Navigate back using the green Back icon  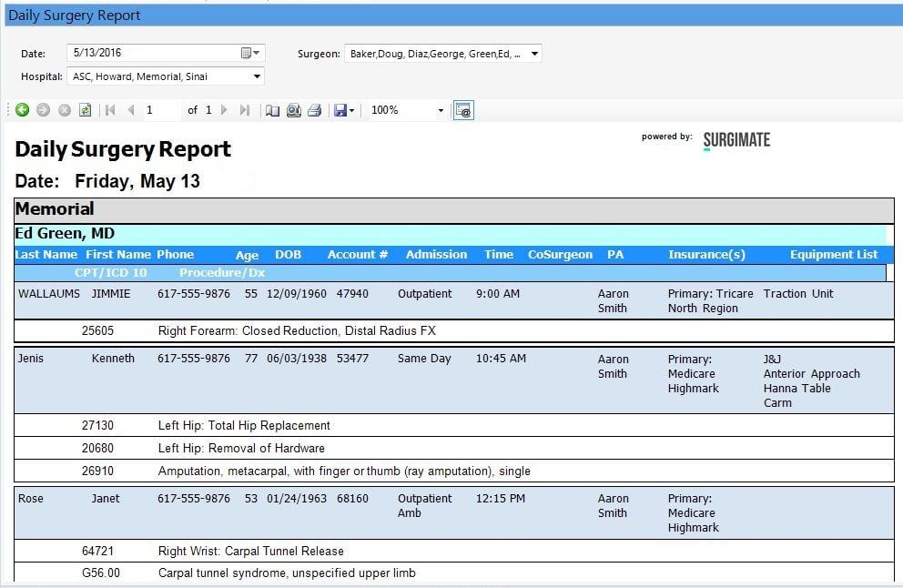tap(23, 109)
